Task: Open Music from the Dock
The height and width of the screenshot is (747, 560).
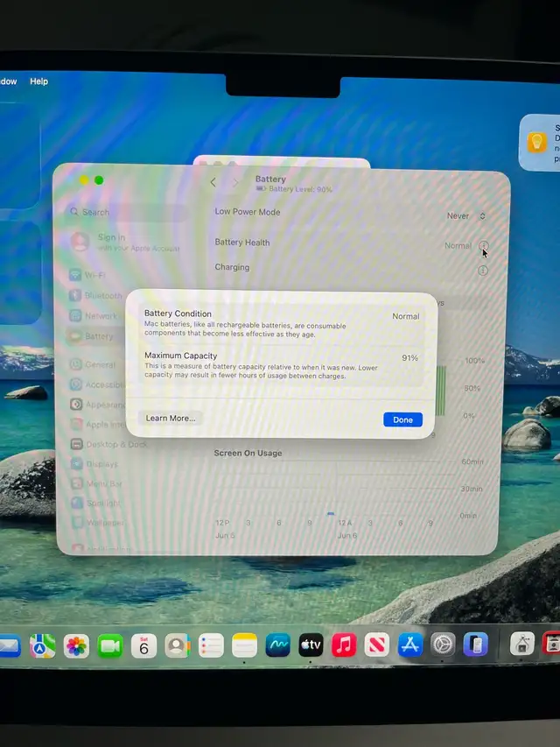Action: point(344,645)
